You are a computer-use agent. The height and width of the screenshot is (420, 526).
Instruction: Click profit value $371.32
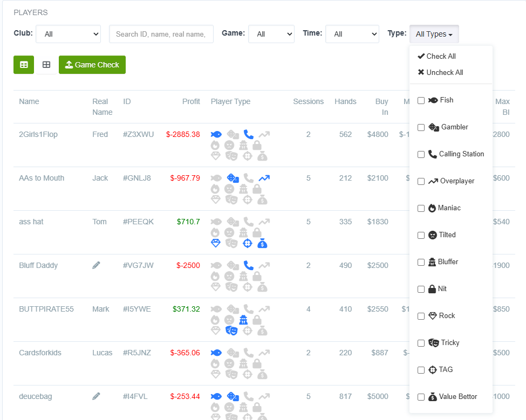point(186,309)
